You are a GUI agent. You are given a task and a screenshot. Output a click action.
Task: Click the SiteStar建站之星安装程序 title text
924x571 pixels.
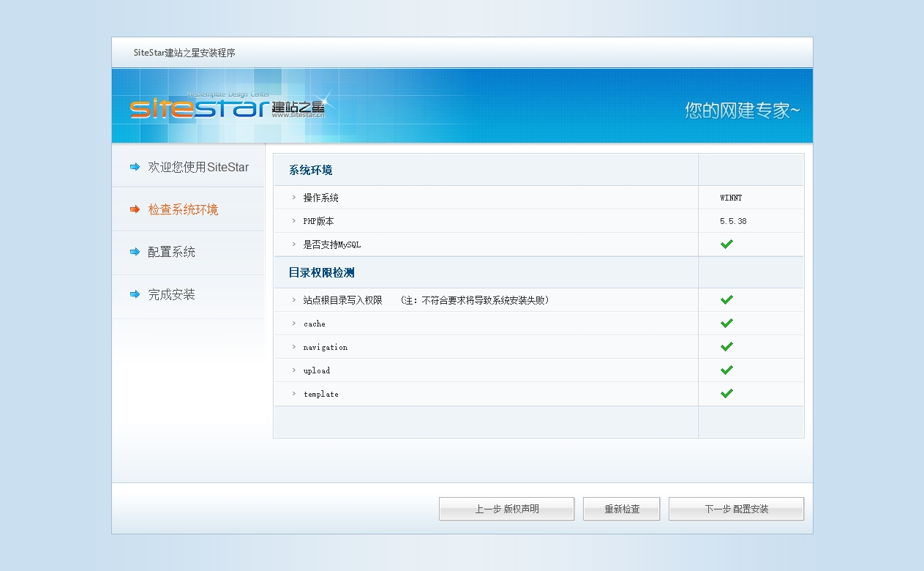pyautogui.click(x=184, y=53)
